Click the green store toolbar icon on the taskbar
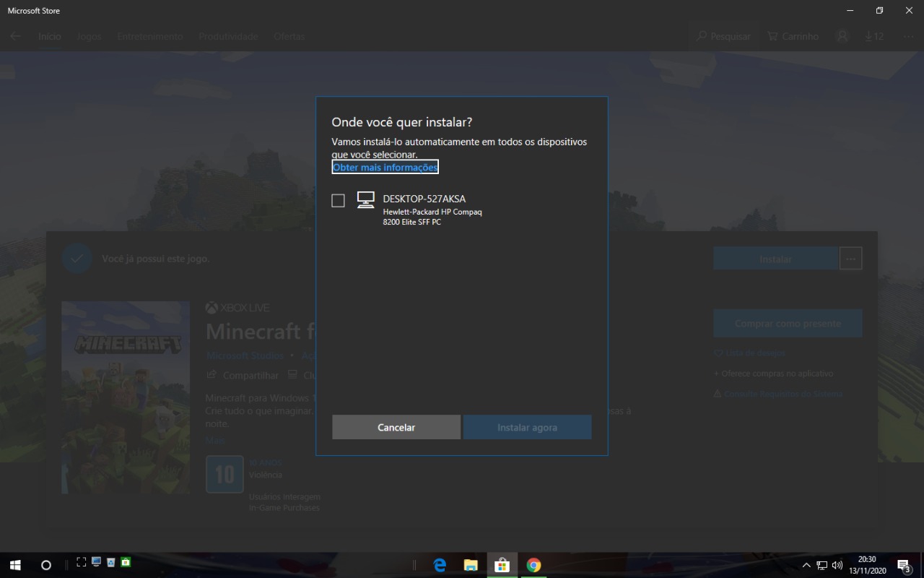The width and height of the screenshot is (924, 578). [126, 562]
